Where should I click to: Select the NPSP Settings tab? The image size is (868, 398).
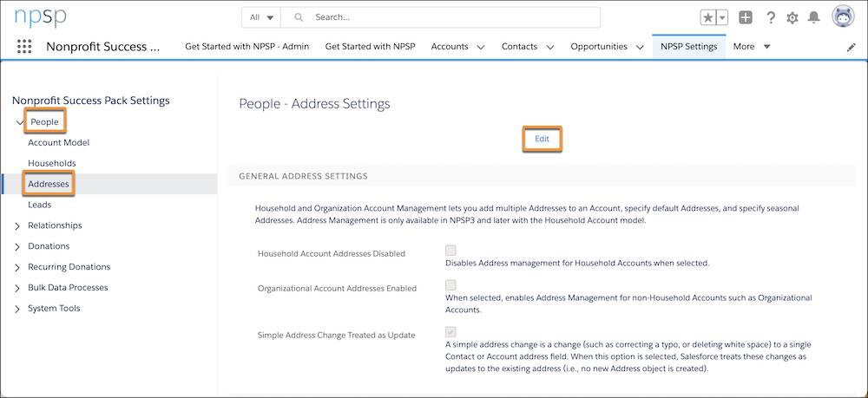coord(688,47)
